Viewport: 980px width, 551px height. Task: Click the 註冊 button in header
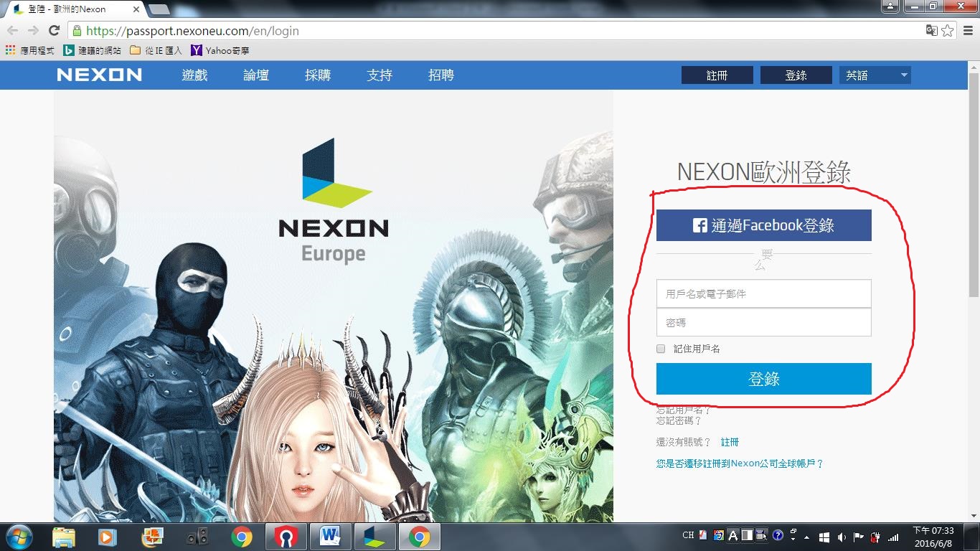pyautogui.click(x=717, y=75)
